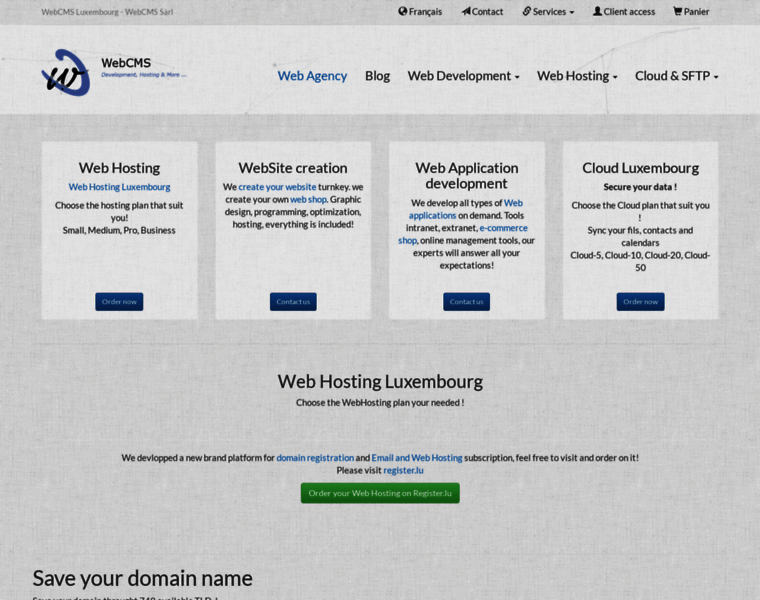
Task: Click Contact us in Web Application card
Action: (466, 301)
